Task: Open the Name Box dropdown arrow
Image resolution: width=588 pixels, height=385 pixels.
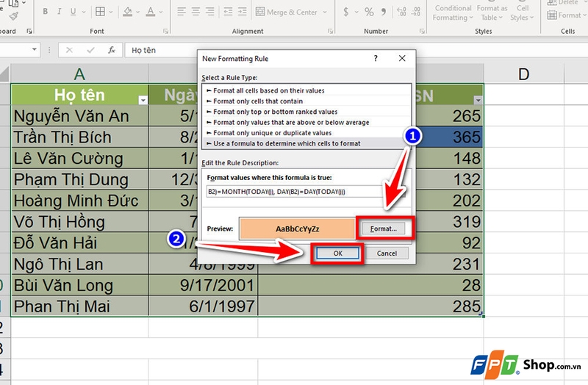Action: (x=35, y=49)
